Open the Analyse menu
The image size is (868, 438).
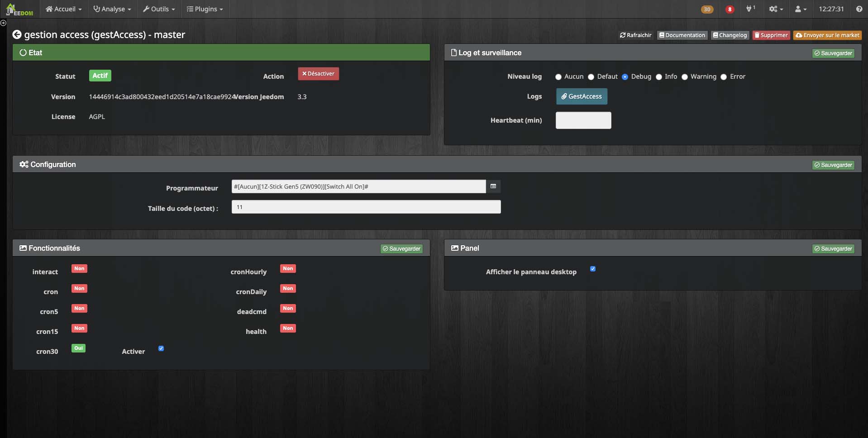click(x=112, y=9)
